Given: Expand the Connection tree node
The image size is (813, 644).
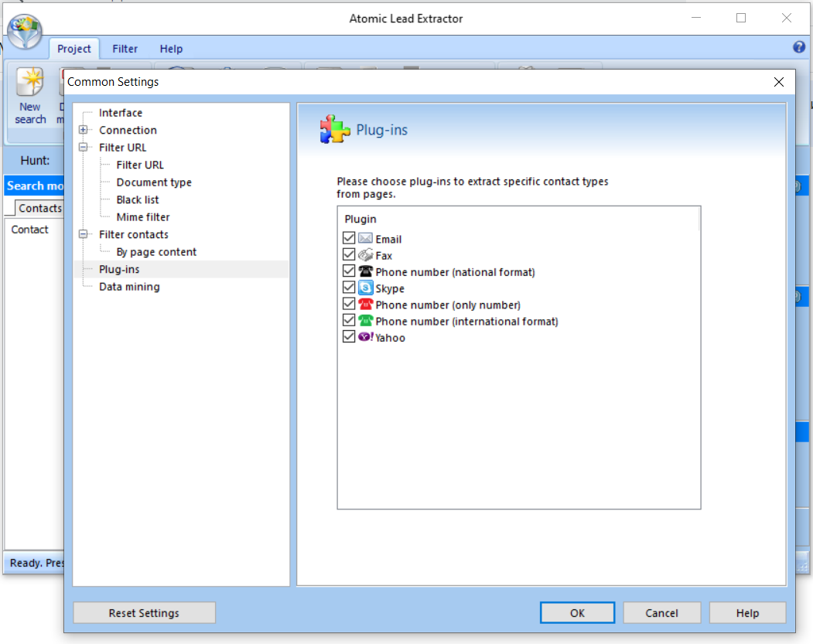Looking at the screenshot, I should pyautogui.click(x=84, y=130).
